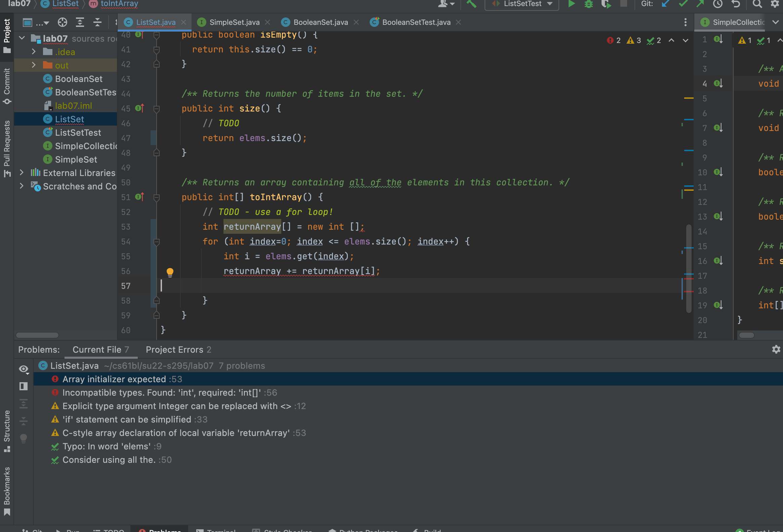Image resolution: width=783 pixels, height=532 pixels.
Task: Click Git update project arrow
Action: 665,4
